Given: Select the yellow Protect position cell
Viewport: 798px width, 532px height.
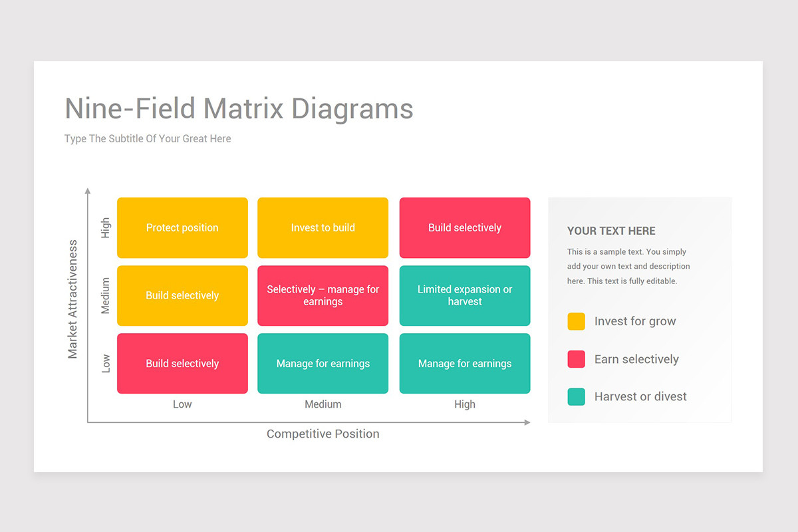Looking at the screenshot, I should click(182, 227).
